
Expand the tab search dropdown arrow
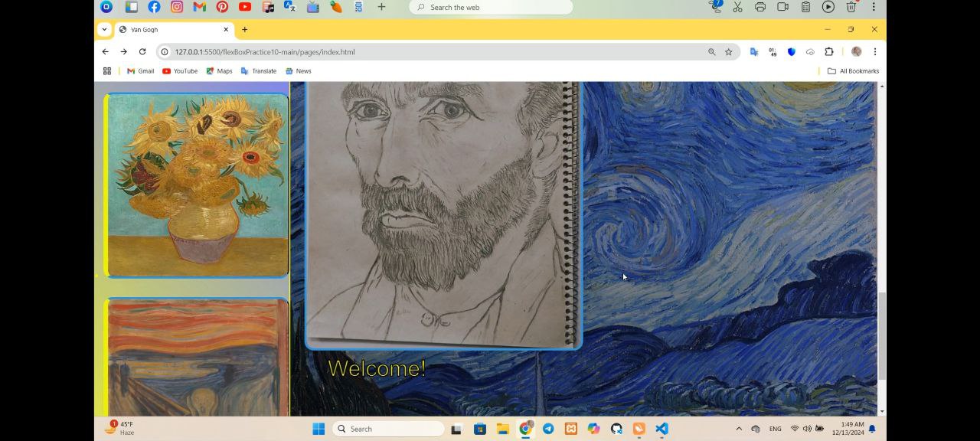click(x=105, y=30)
